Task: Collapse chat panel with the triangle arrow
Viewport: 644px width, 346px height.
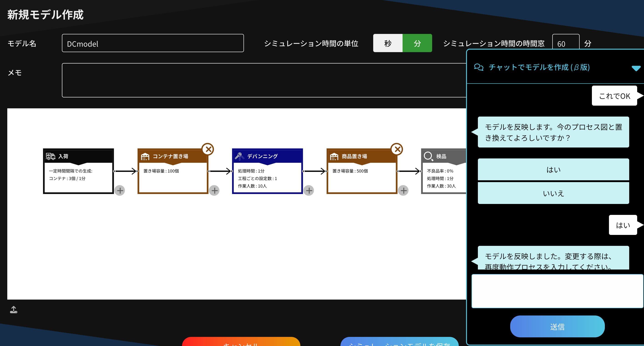Action: point(636,68)
